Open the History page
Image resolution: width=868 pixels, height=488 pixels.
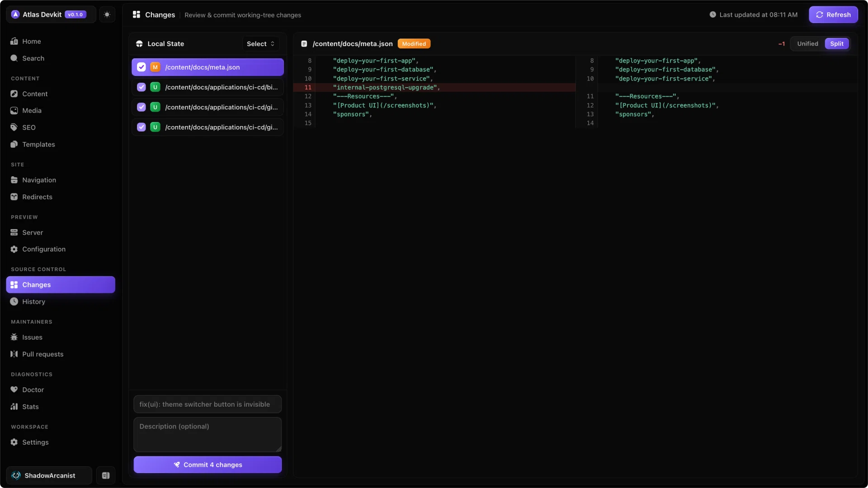(x=61, y=302)
